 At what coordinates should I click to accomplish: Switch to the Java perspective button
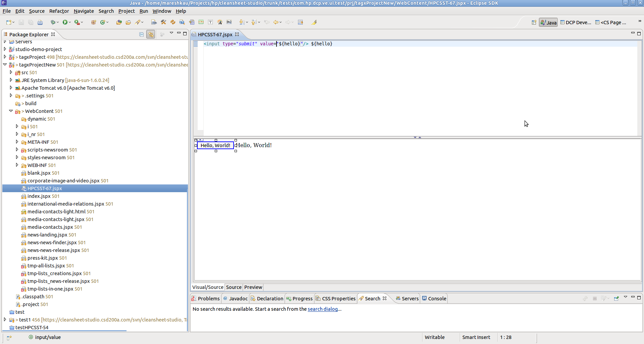click(548, 23)
